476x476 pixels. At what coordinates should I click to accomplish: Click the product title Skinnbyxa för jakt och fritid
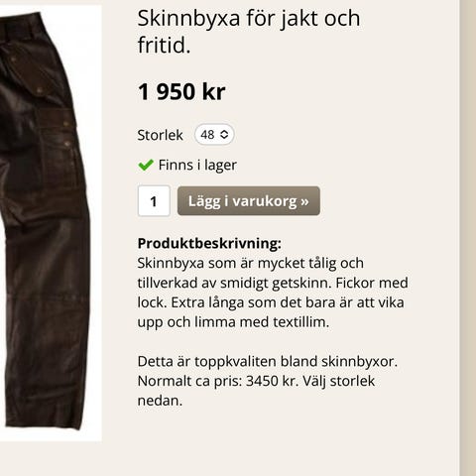pos(249,32)
